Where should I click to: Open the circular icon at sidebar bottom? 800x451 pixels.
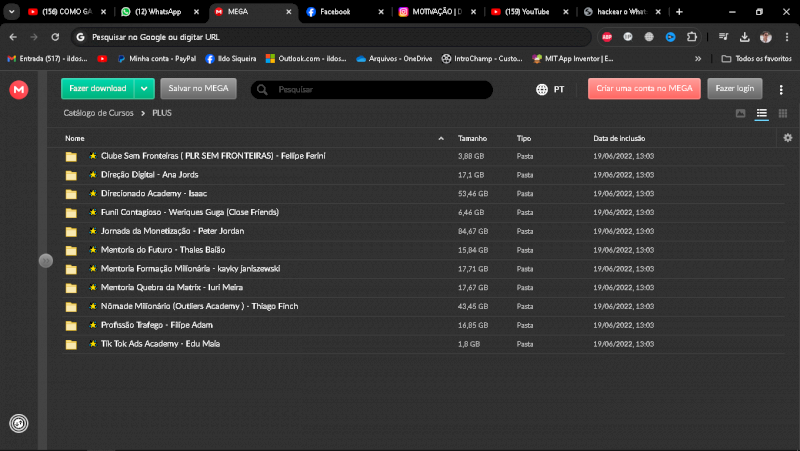pos(18,423)
